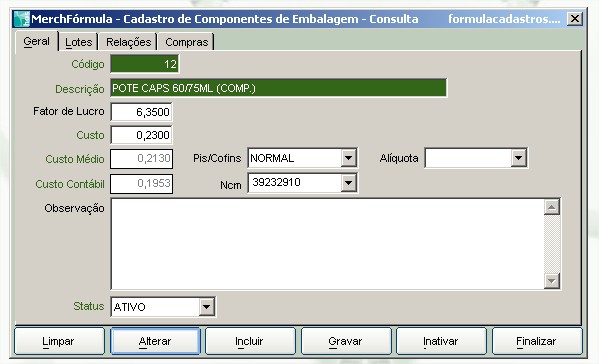Expand the Status dropdown arrow
This screenshot has height=364, width=599.
click(206, 307)
